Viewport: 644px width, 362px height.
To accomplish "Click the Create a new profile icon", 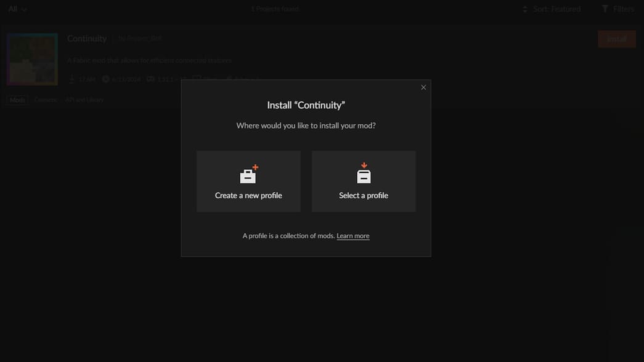I will pos(248,174).
